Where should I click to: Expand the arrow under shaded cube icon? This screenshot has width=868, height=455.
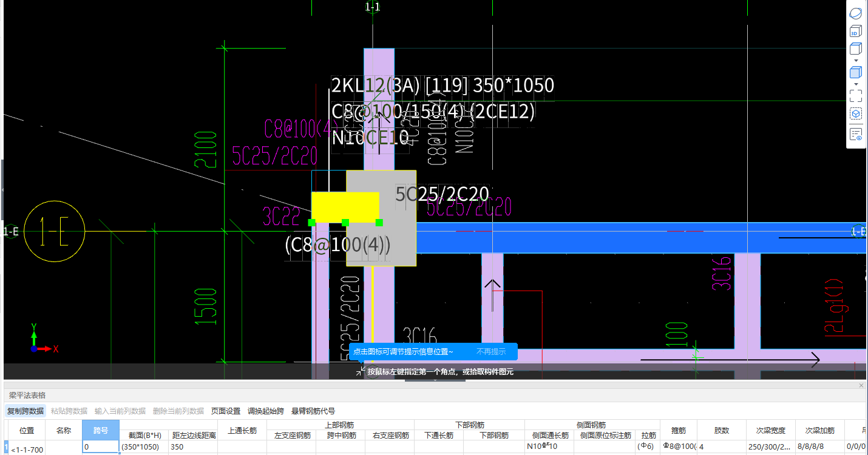[856, 84]
